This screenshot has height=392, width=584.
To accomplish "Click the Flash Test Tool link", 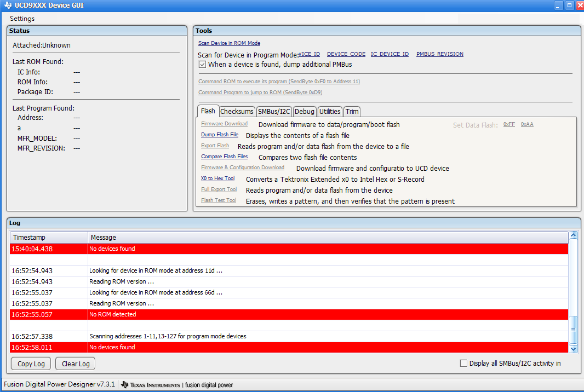I will click(x=219, y=200).
